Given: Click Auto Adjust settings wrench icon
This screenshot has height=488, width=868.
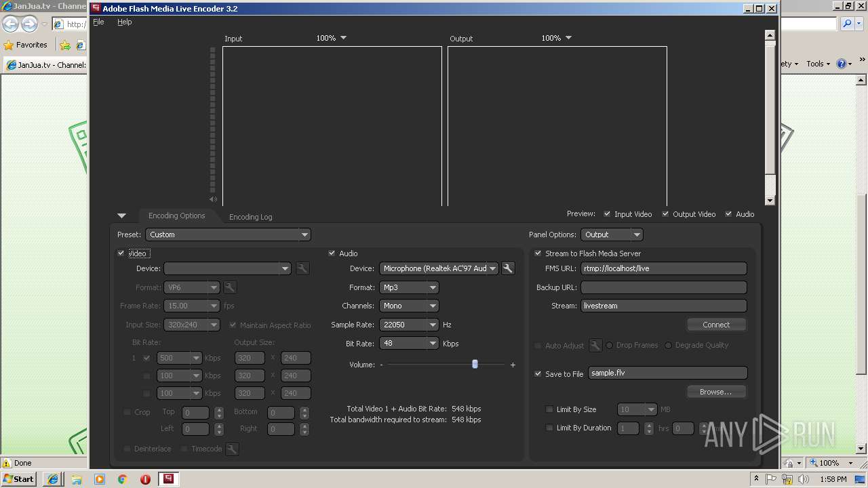Looking at the screenshot, I should [x=595, y=346].
